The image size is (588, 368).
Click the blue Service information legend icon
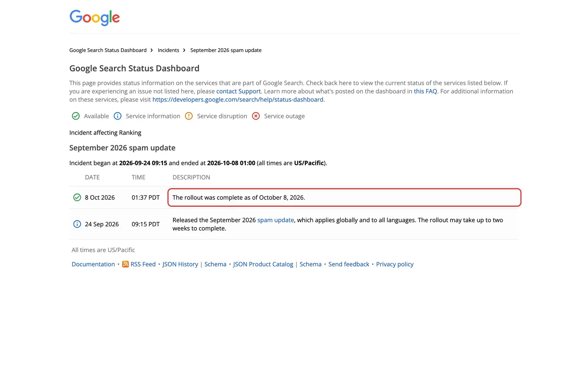[118, 116]
